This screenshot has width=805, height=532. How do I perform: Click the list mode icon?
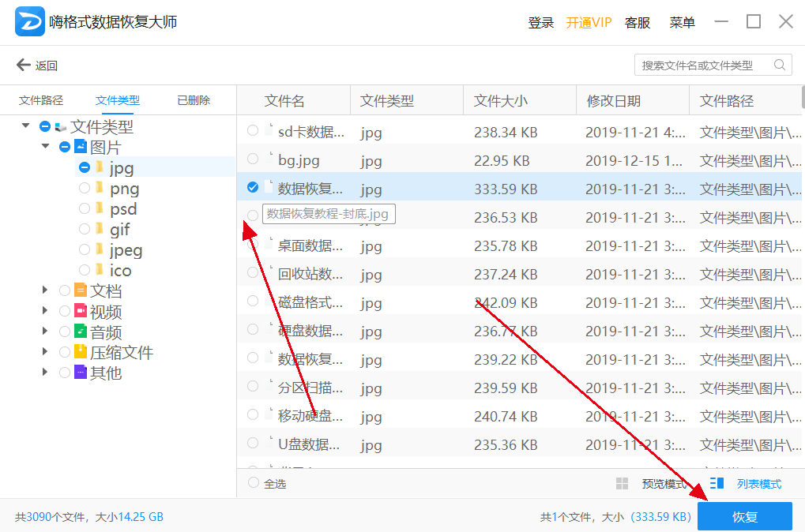pos(717,483)
